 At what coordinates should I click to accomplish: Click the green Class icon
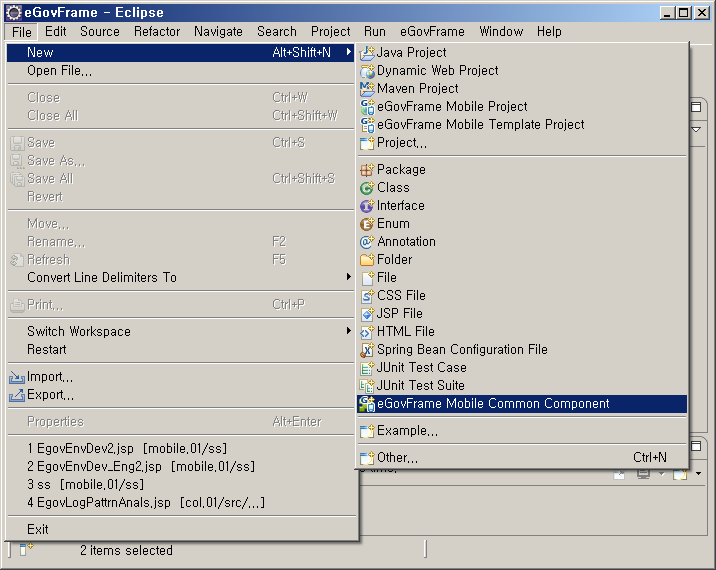(367, 188)
